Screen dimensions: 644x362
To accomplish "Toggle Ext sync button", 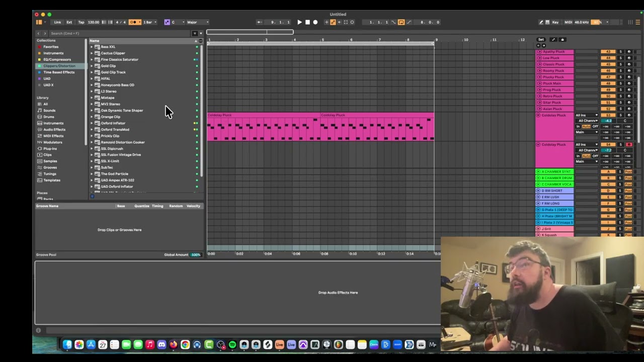I will tap(69, 22).
